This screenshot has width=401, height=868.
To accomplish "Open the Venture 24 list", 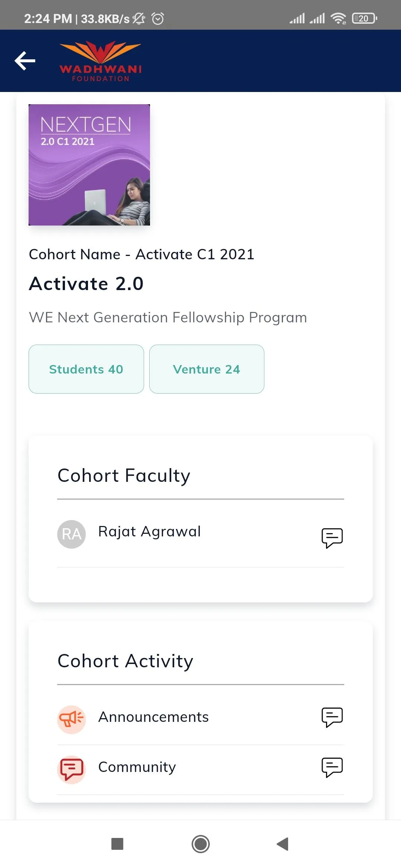I will pyautogui.click(x=206, y=369).
